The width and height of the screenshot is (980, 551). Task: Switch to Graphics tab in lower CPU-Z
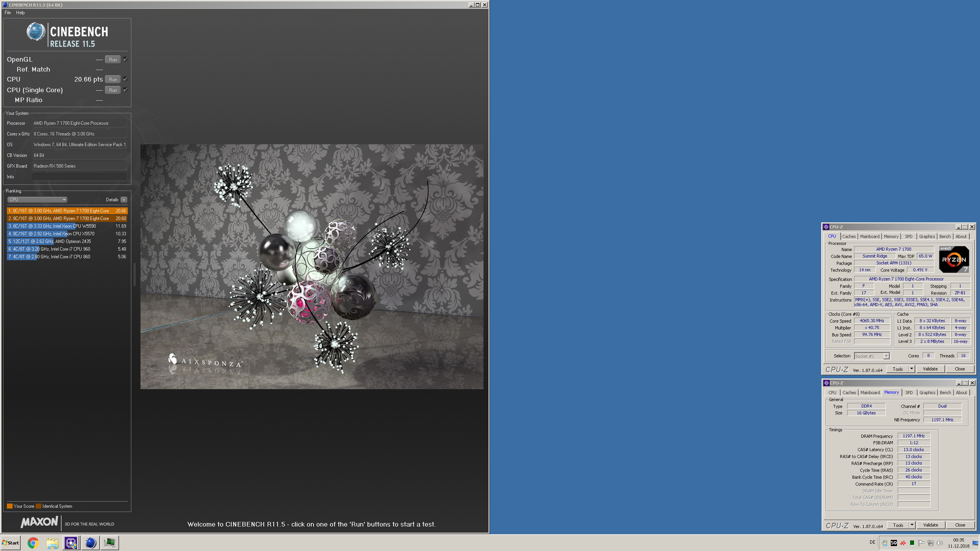[927, 393]
